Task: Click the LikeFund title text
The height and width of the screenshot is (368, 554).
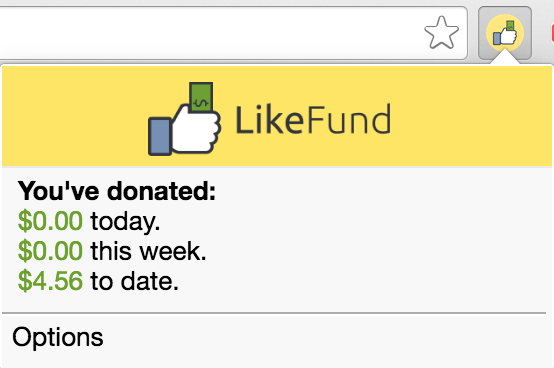Action: (313, 119)
